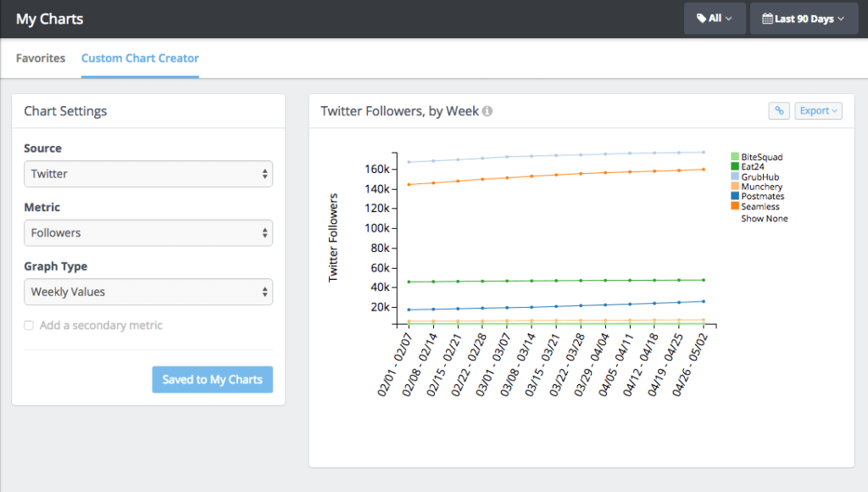
Task: Click the Saved to My Charts button
Action: [x=212, y=379]
